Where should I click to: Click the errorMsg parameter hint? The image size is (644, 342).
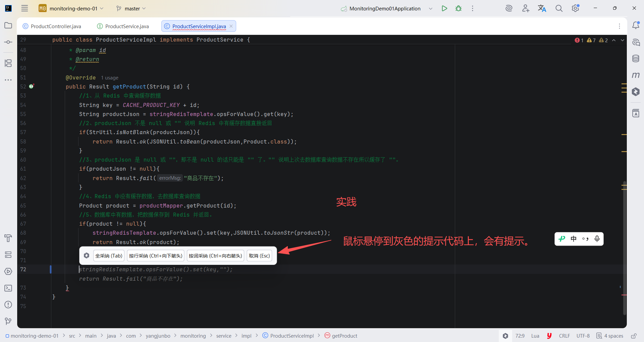click(x=170, y=178)
